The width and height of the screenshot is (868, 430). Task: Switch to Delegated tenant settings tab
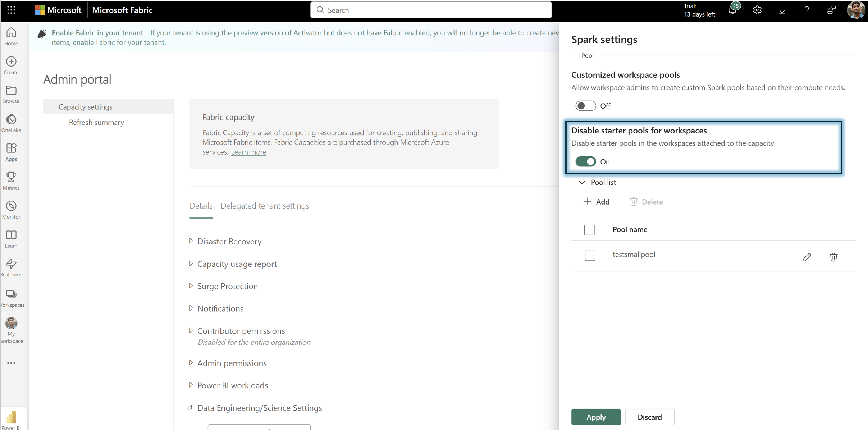click(265, 206)
